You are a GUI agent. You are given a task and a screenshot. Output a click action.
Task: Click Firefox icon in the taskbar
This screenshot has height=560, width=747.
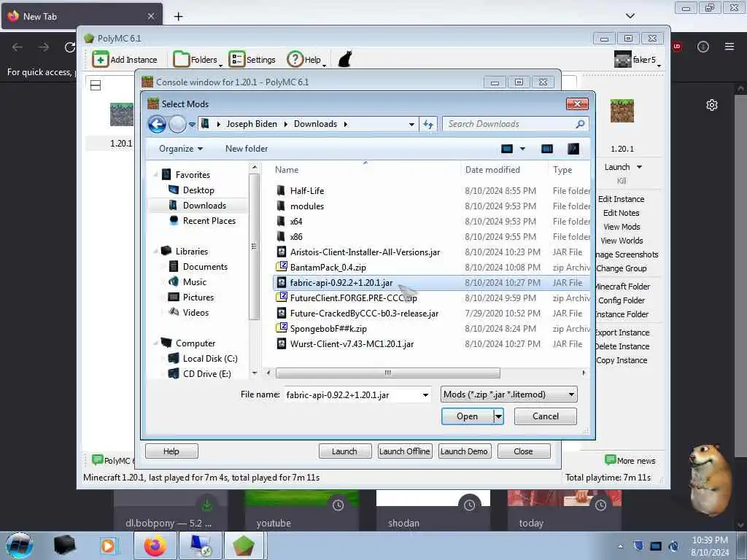click(x=155, y=545)
